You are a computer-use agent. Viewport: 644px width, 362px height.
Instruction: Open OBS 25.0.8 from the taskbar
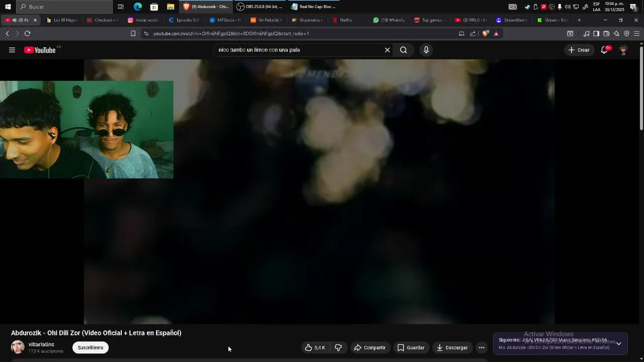(260, 7)
